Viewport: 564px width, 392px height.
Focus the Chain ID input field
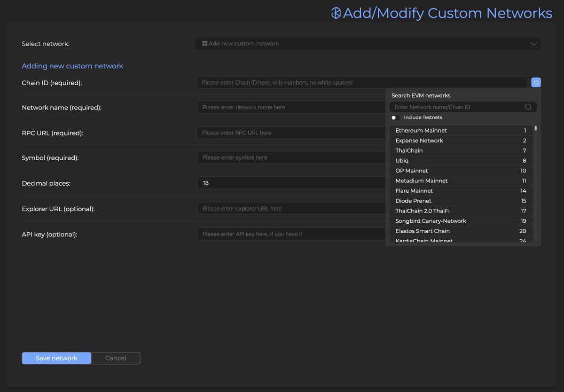pos(362,82)
